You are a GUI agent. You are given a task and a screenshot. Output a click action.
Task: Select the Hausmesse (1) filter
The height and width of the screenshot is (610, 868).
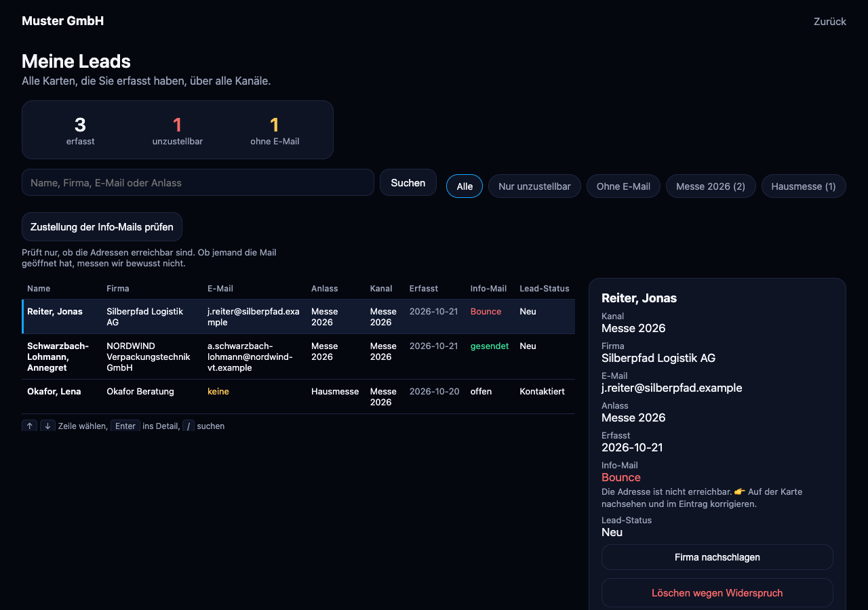click(804, 186)
